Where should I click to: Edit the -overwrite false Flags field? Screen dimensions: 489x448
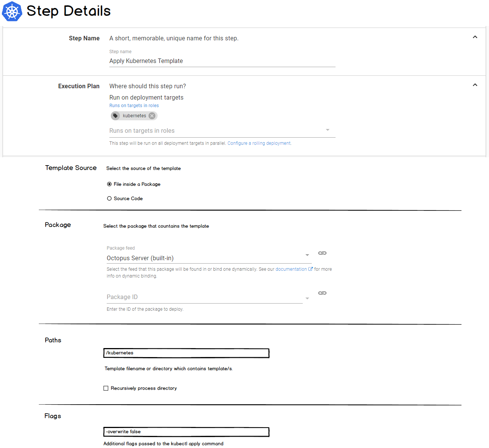tap(186, 432)
